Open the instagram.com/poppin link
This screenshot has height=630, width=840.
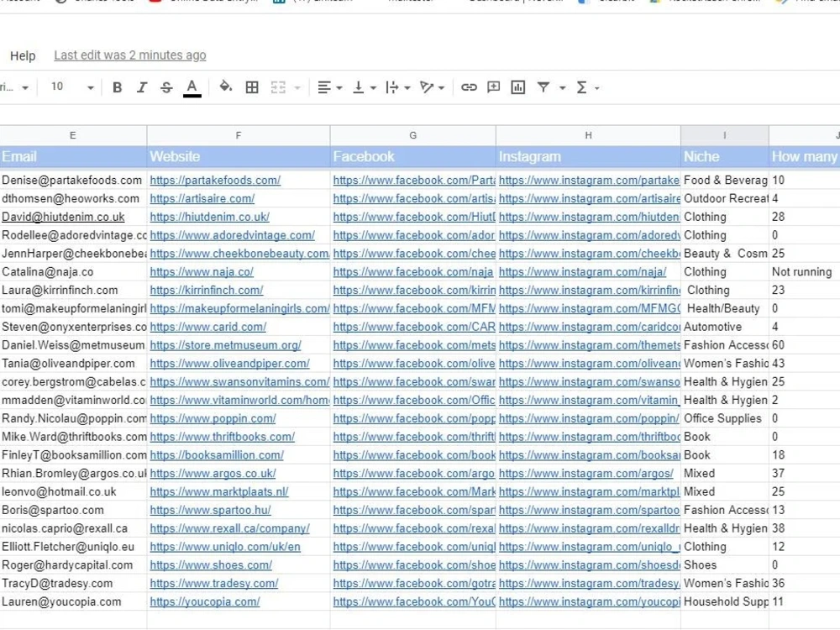[x=589, y=419]
